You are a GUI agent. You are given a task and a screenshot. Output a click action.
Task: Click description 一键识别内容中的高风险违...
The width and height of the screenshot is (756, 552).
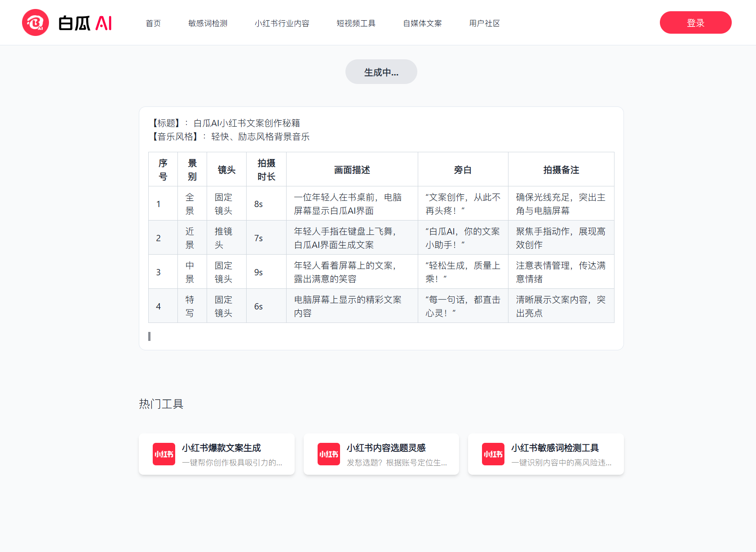561,463
